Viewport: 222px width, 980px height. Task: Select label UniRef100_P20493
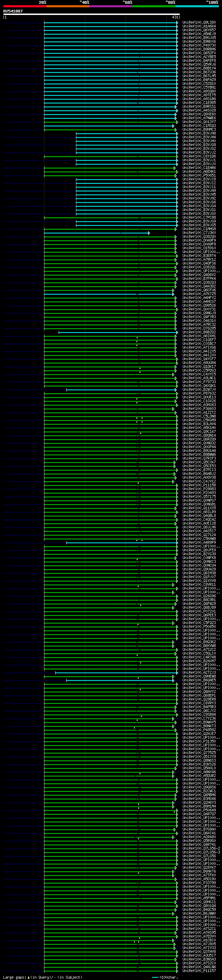coord(199,493)
